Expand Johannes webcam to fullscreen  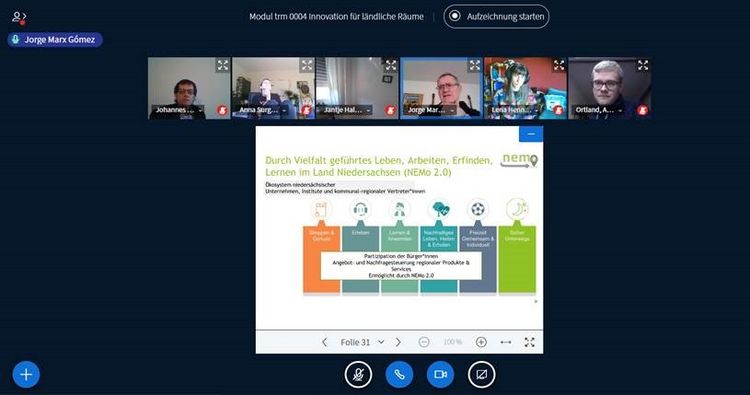pos(223,66)
